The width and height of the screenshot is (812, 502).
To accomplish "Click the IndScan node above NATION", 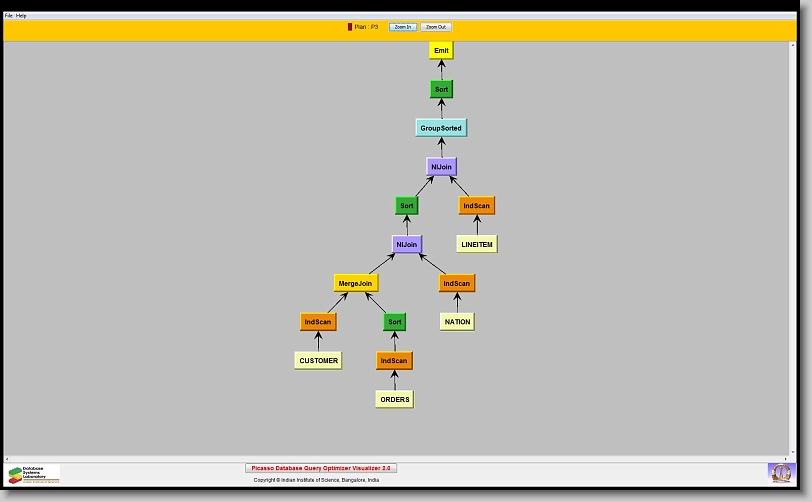I will 456,283.
